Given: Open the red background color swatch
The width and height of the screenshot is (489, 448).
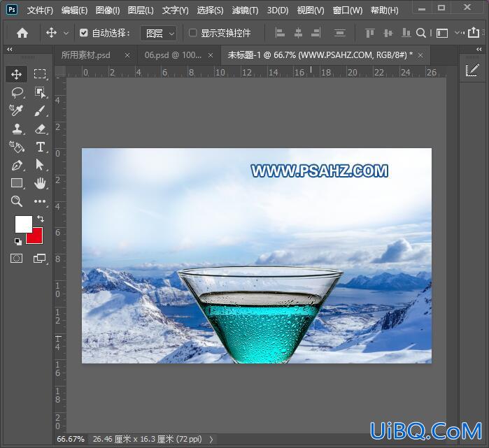Looking at the screenshot, I should point(36,238).
